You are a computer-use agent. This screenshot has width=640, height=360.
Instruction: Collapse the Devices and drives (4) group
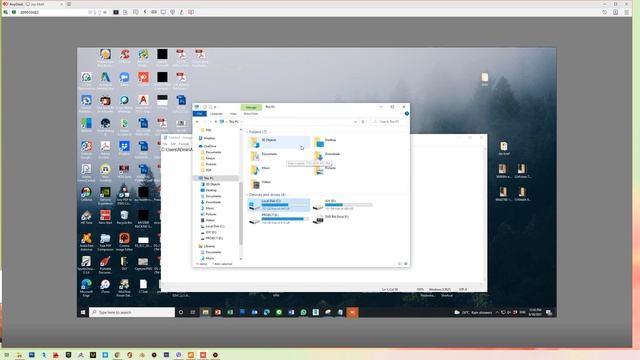[247, 195]
